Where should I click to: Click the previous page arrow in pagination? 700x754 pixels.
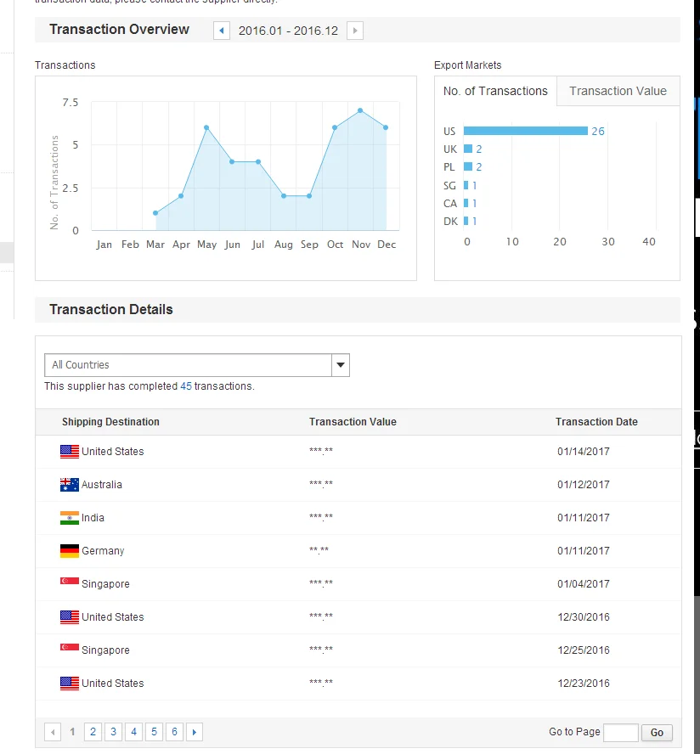coord(53,732)
